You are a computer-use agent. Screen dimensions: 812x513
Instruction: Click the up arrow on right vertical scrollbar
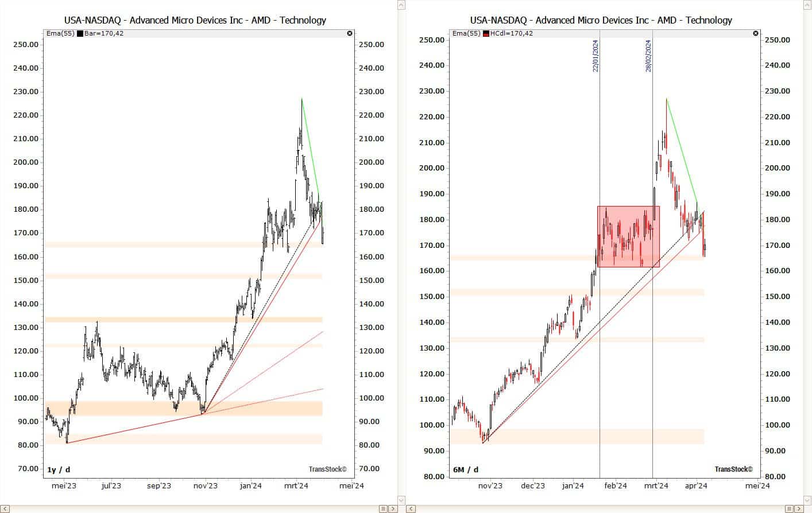click(807, 5)
